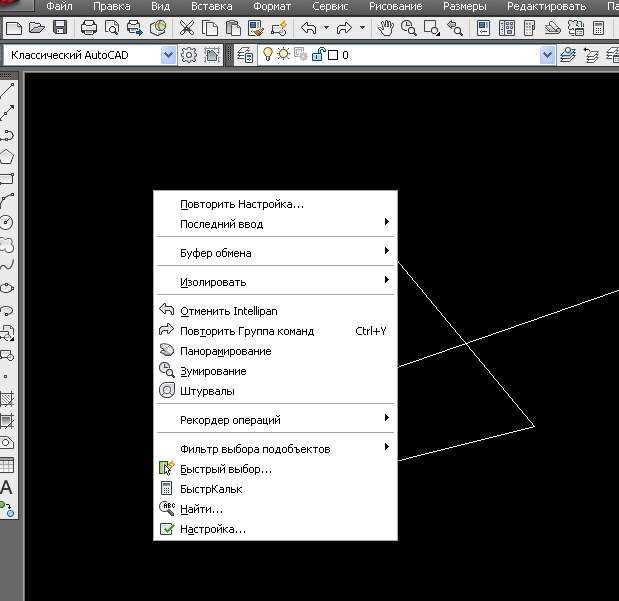This screenshot has height=601, width=619.
Task: Open the Классический AutoCAD workspace dropdown
Action: (x=169, y=55)
